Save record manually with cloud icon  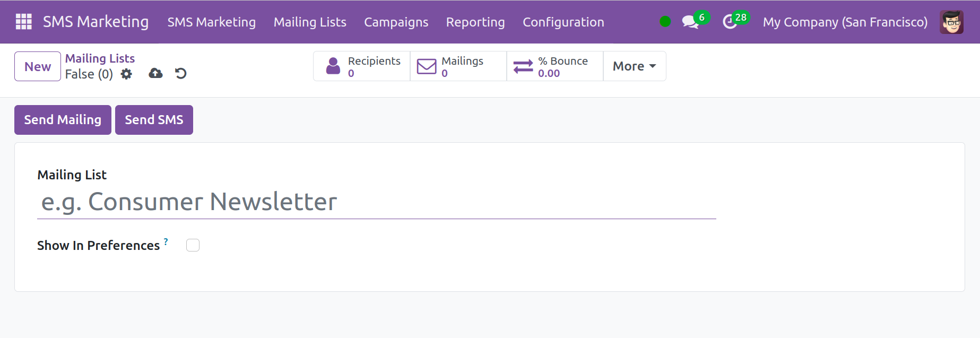pos(155,73)
